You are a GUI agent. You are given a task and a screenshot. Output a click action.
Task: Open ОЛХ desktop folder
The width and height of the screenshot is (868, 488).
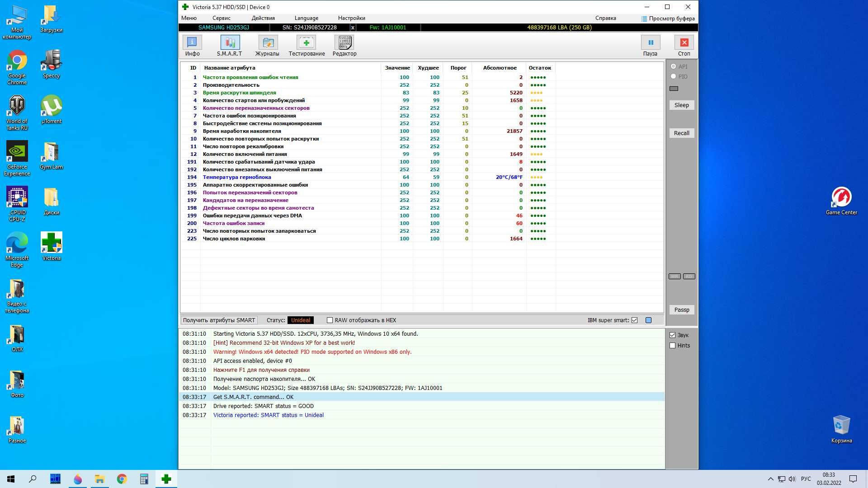17,338
